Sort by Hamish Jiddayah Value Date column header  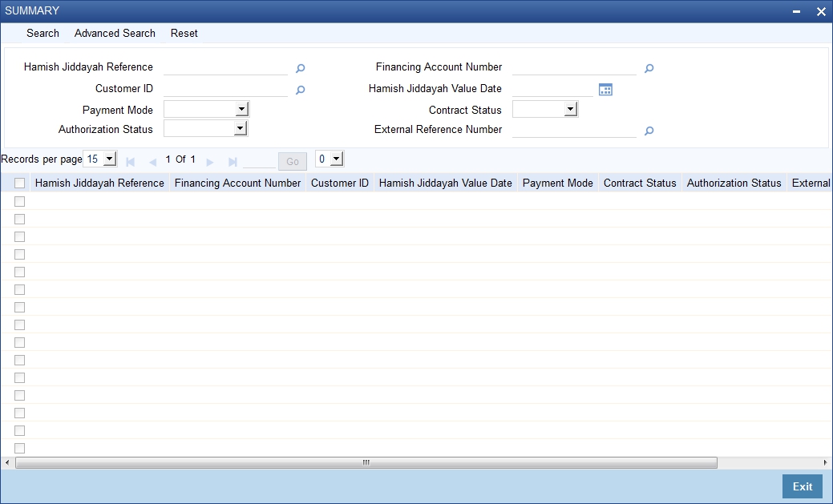point(445,183)
